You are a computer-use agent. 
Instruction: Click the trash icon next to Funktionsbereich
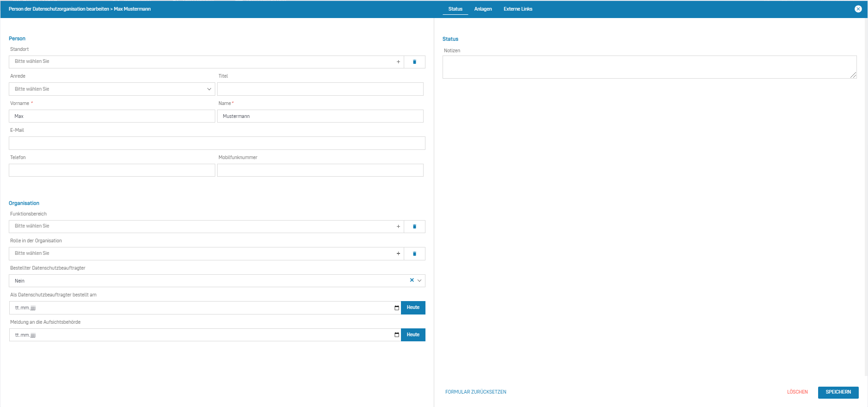click(x=414, y=227)
